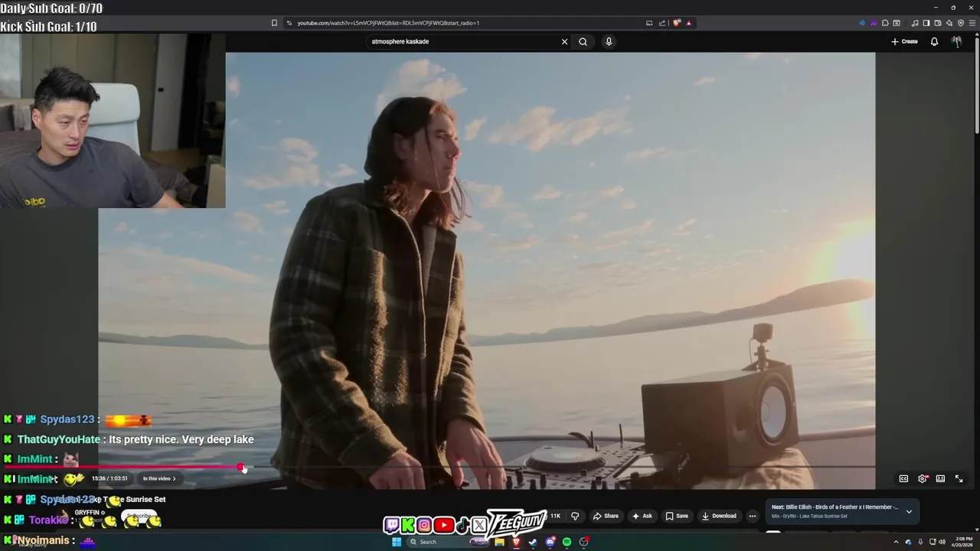
Task: Open the browser hamburger menu
Action: (972, 23)
